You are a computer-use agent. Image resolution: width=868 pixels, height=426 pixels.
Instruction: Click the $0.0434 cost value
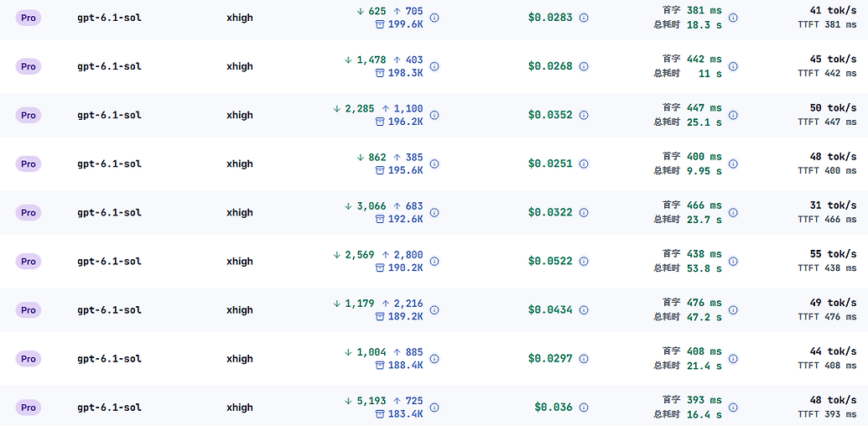(x=550, y=309)
